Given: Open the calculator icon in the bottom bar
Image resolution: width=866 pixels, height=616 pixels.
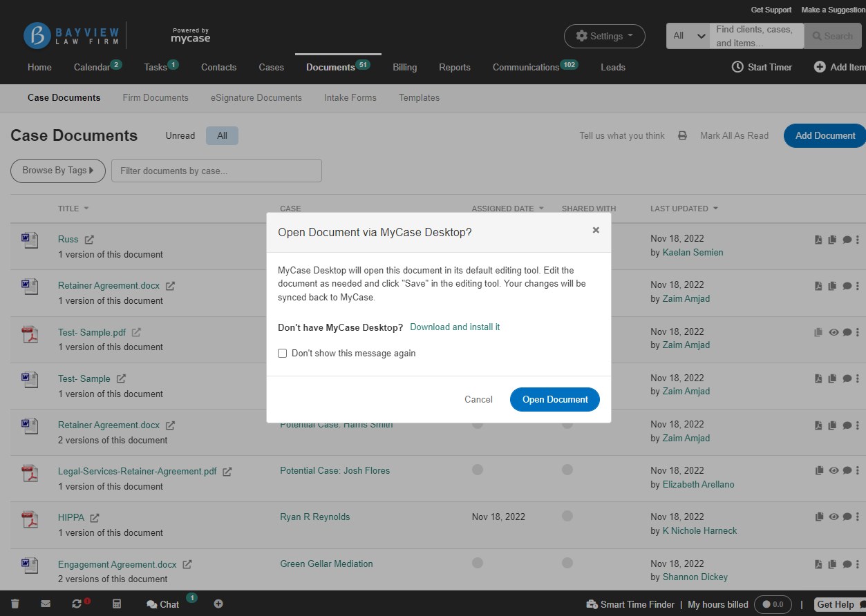Looking at the screenshot, I should pos(117,604).
